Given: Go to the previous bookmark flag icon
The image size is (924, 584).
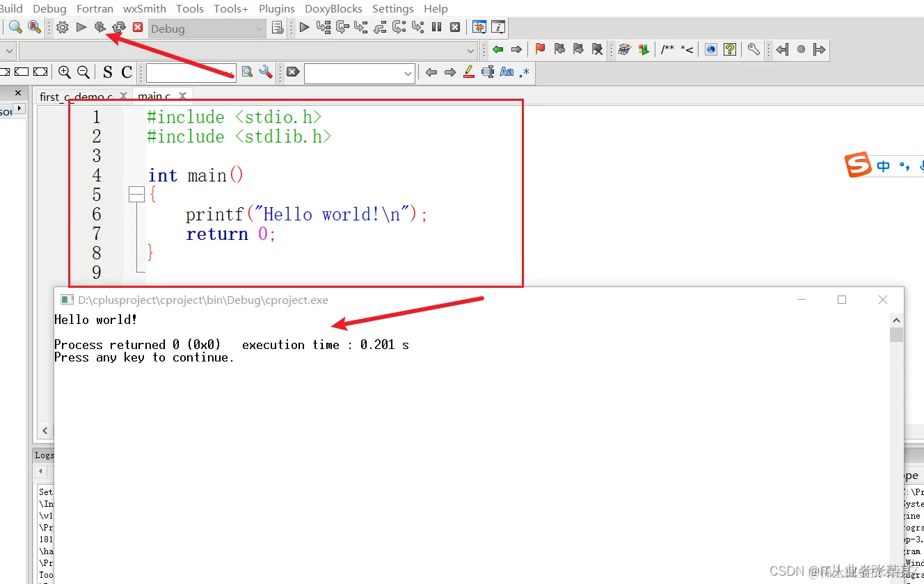Looking at the screenshot, I should pyautogui.click(x=559, y=49).
